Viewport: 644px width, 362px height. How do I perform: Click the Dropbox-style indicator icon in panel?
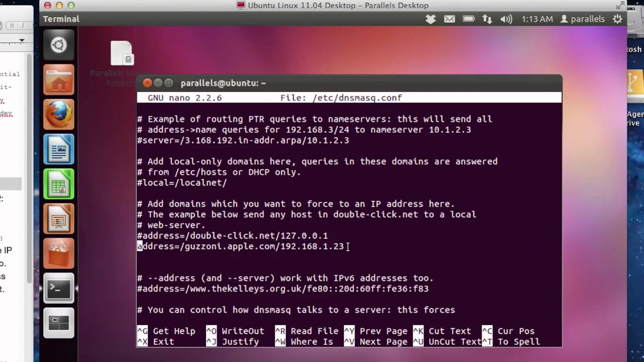click(431, 19)
